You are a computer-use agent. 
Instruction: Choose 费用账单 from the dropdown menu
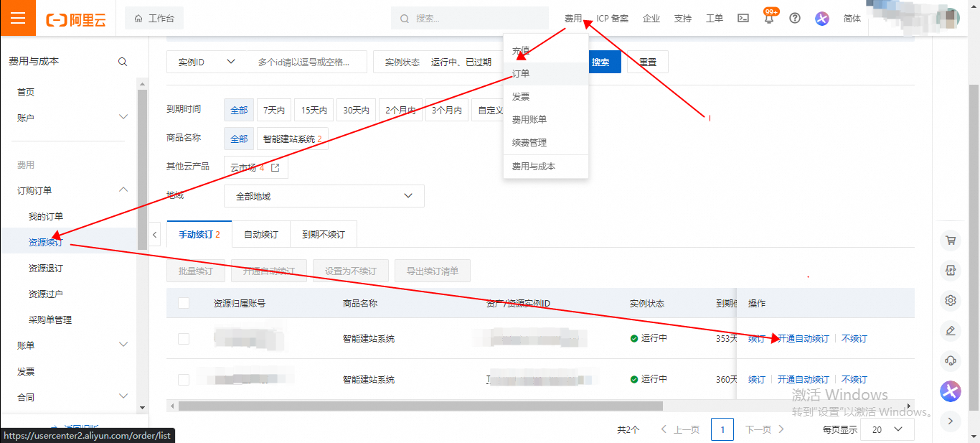[546, 120]
